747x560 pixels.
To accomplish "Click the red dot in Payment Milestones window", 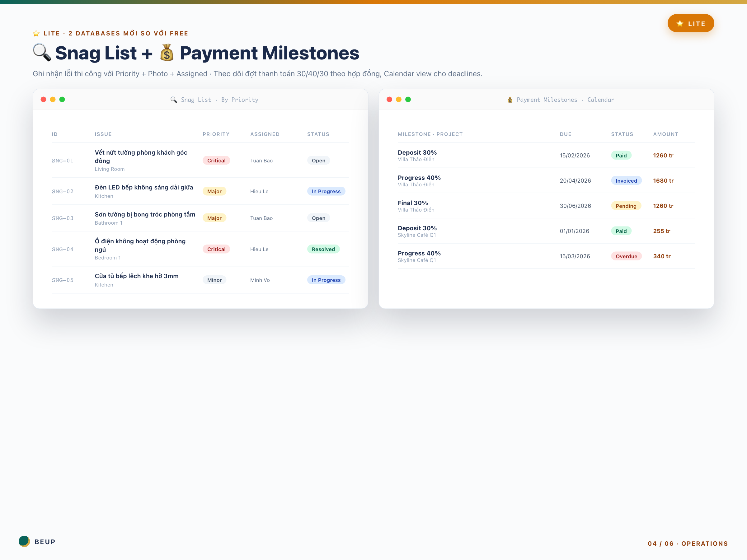I will (389, 100).
